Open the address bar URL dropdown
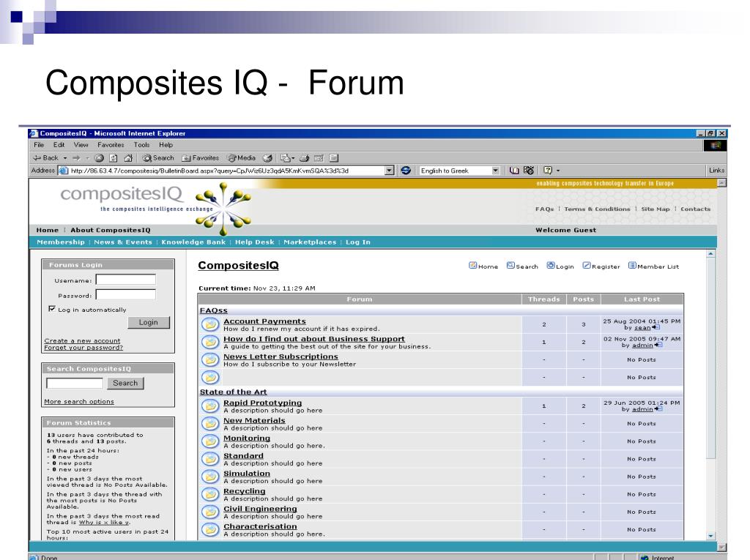The width and height of the screenshot is (750, 560). click(390, 171)
